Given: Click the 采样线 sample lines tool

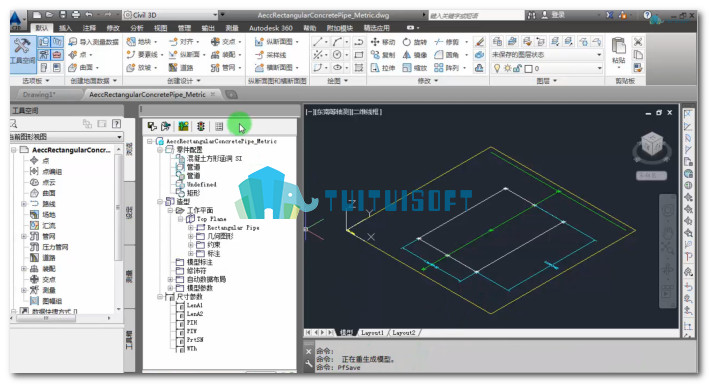Looking at the screenshot, I should coord(270,55).
